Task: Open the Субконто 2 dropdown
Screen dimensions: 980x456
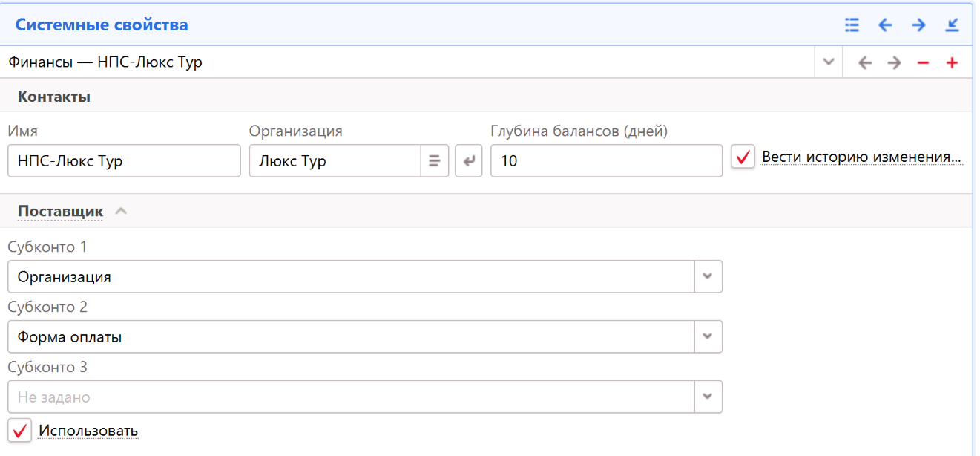Action: click(707, 337)
